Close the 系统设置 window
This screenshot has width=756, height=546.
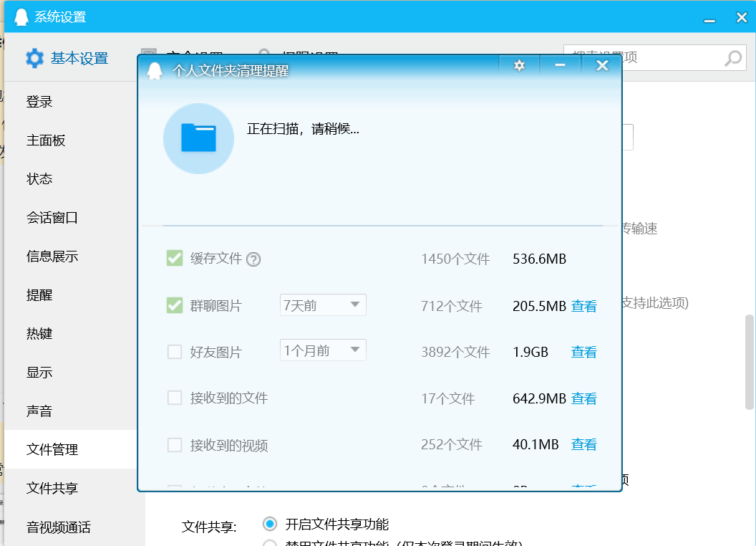[742, 17]
